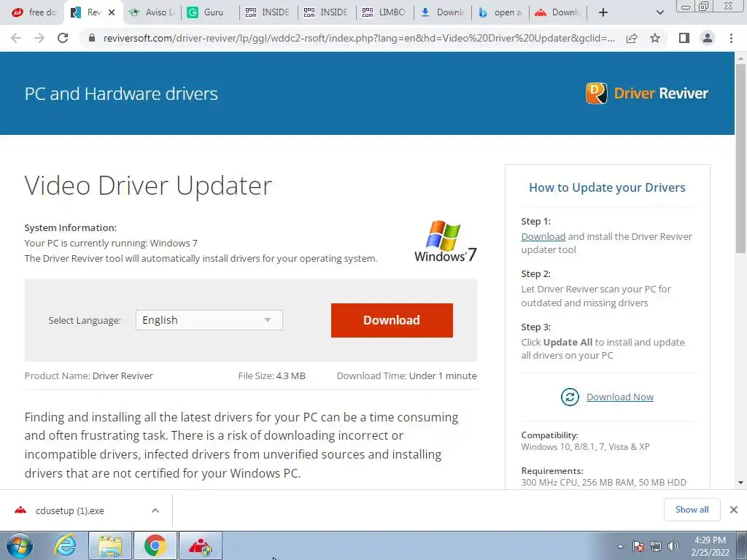Image resolution: width=747 pixels, height=560 pixels.
Task: Click the 'PC and Hardware drivers' banner text
Action: point(121,94)
